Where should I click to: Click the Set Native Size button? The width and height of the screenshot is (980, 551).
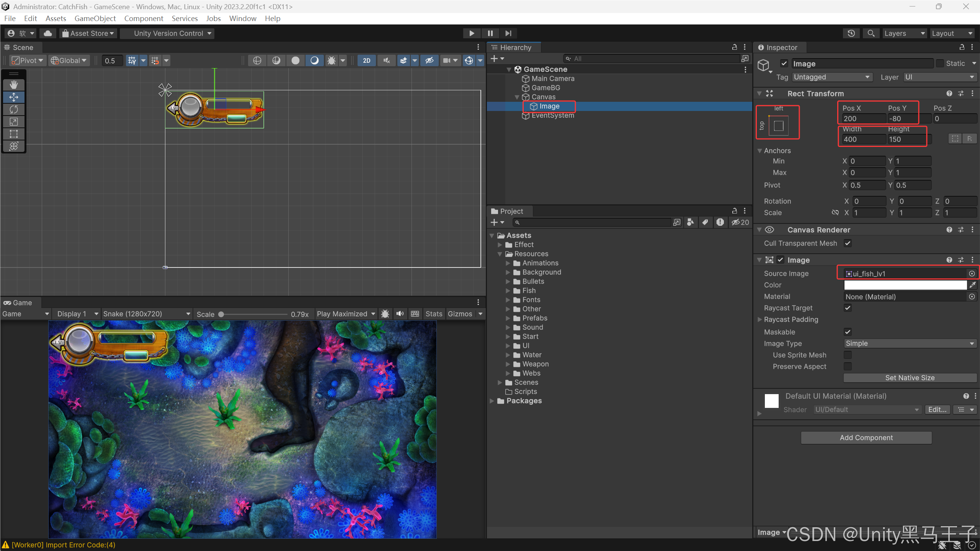[x=910, y=378]
